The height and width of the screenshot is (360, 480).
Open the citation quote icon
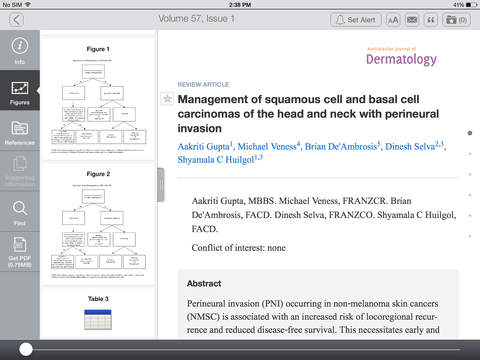pos(431,20)
